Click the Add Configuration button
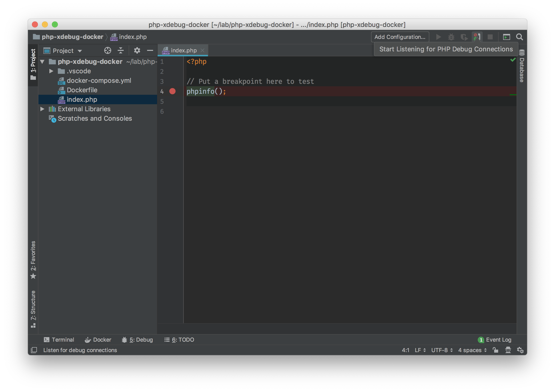This screenshot has height=392, width=555. 400,37
